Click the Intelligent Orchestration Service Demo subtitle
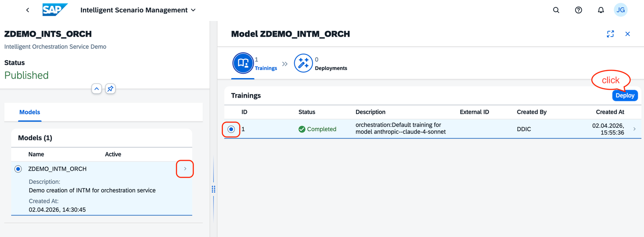This screenshot has height=237, width=644. click(x=55, y=46)
